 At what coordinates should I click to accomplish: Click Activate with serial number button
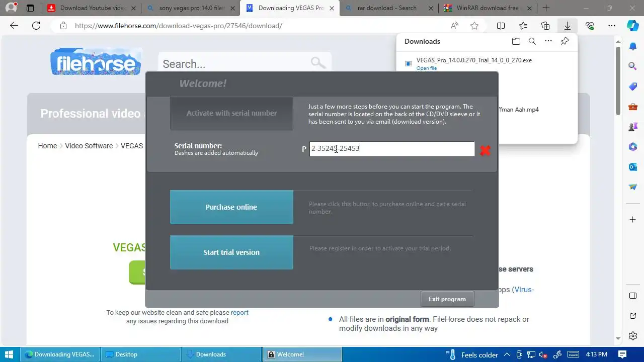231,113
